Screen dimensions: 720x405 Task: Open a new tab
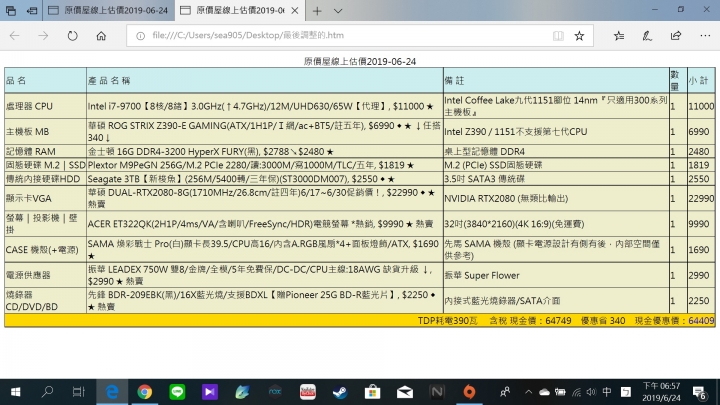pyautogui.click(x=317, y=11)
